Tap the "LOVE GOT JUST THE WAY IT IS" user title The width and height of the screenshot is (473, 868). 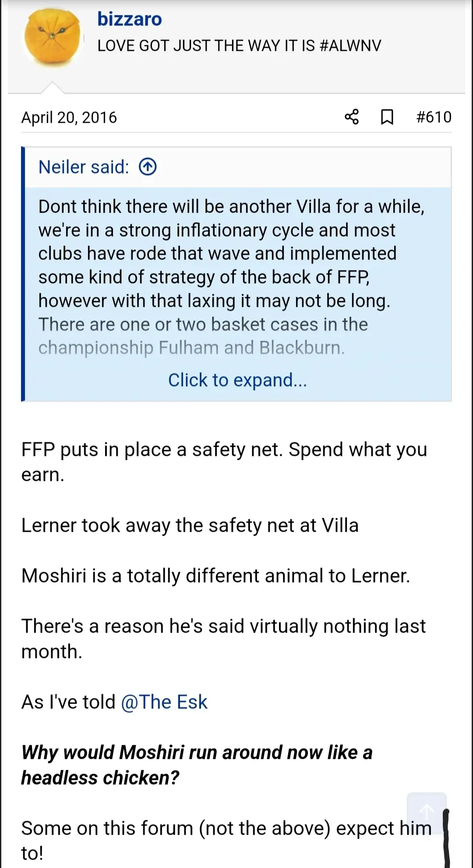[239, 46]
